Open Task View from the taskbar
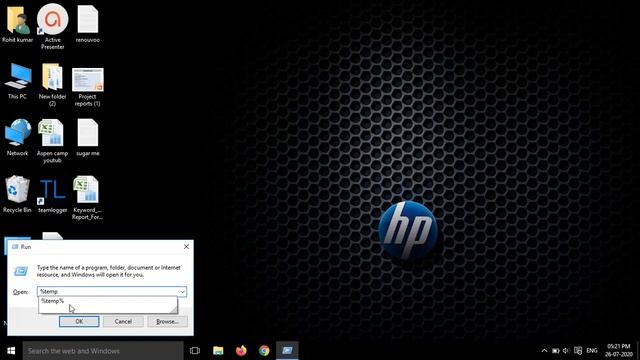The height and width of the screenshot is (360, 640). pos(195,351)
